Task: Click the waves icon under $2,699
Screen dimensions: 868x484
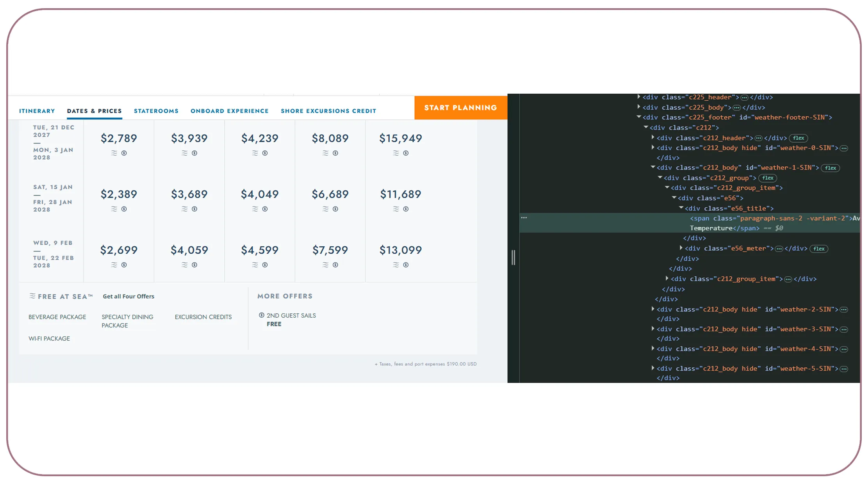Action: (114, 265)
